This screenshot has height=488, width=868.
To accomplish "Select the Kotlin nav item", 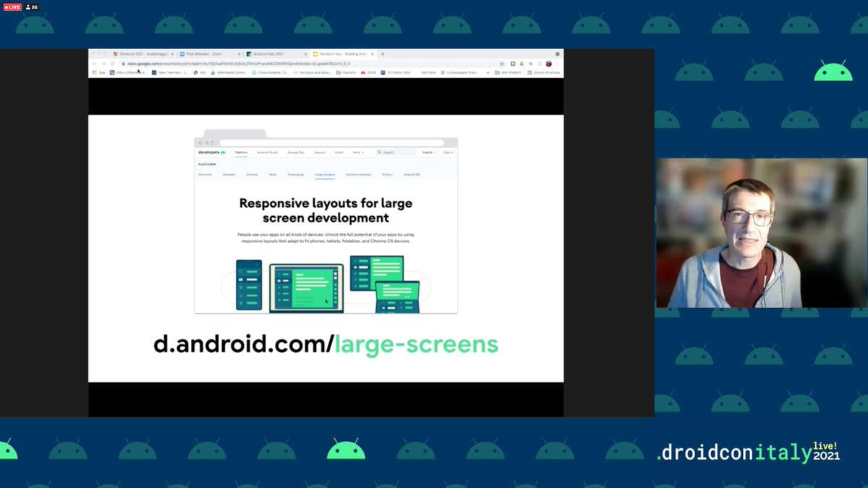I will coord(339,153).
